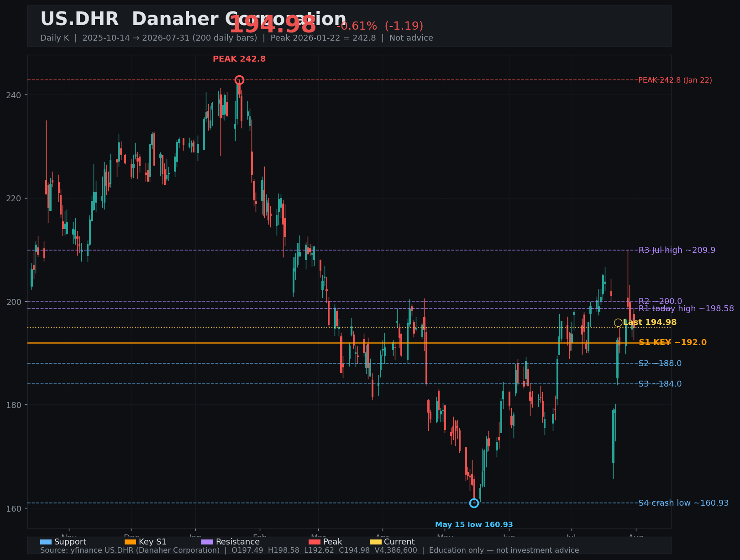
Task: Select the Support legend label
Action: point(70,542)
